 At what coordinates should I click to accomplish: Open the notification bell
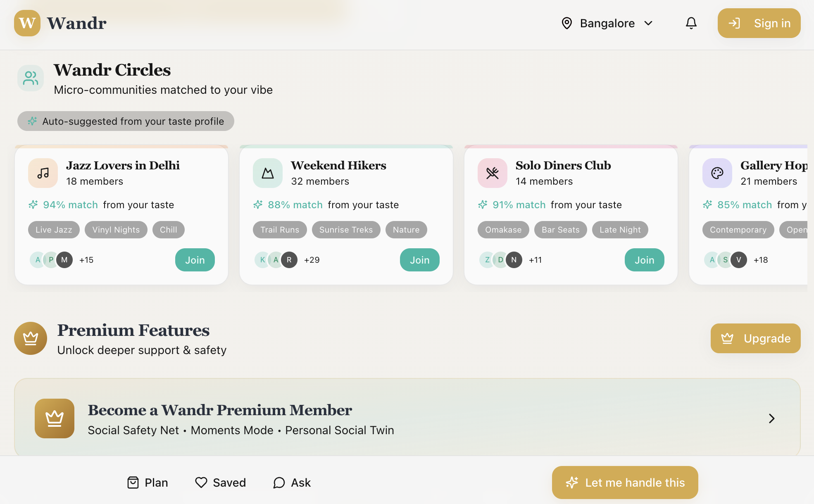click(691, 23)
